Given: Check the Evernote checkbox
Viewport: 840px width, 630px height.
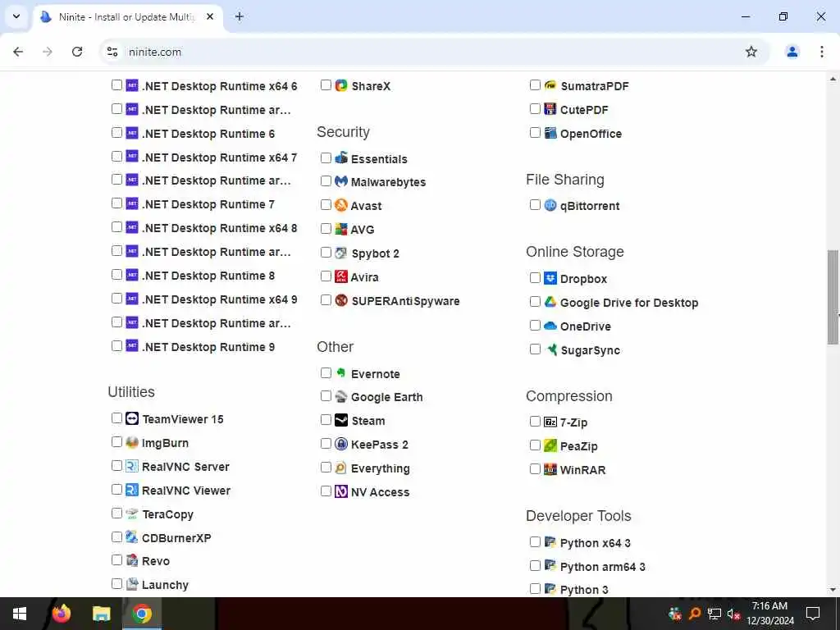Looking at the screenshot, I should pos(326,373).
